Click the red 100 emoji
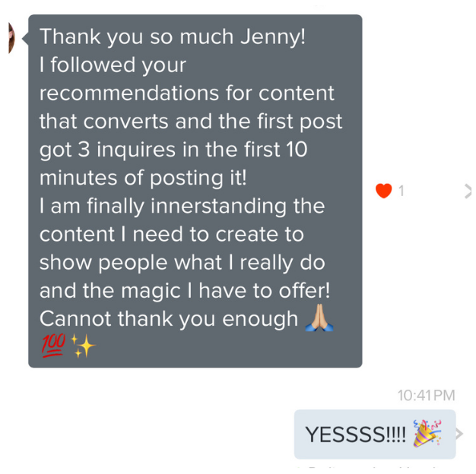 53,346
